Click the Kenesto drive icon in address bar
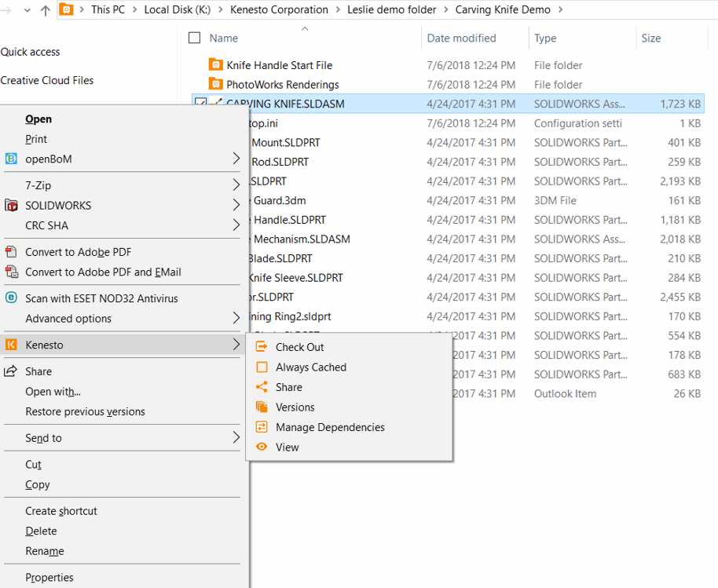The image size is (718, 588). click(x=66, y=9)
